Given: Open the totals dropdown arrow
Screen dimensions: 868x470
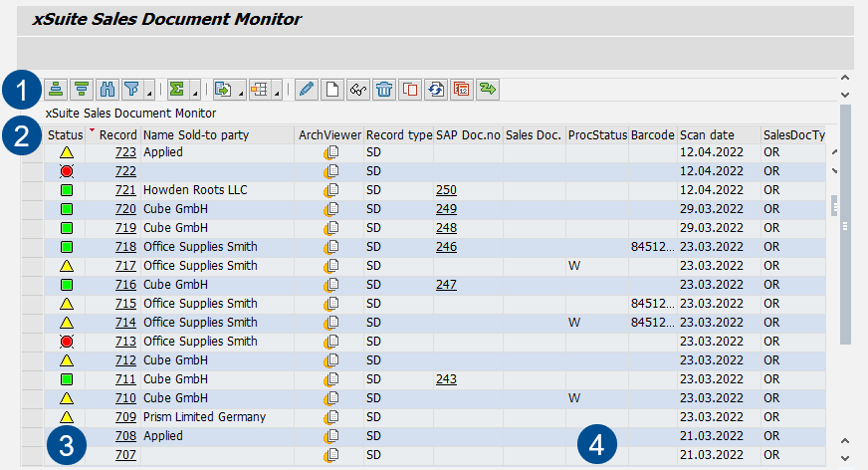Looking at the screenshot, I should (x=195, y=90).
